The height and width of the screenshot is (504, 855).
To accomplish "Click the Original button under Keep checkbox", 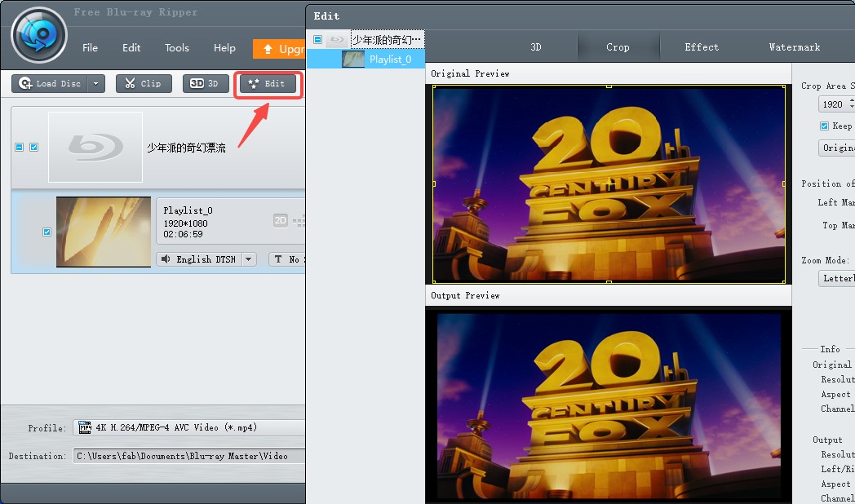I will tap(837, 148).
